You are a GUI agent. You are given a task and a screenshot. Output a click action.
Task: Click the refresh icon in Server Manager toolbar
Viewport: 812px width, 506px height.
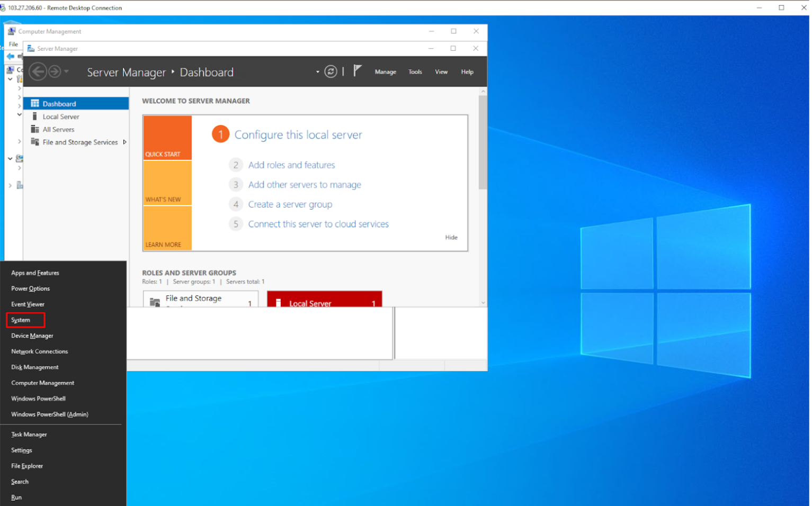pos(331,71)
